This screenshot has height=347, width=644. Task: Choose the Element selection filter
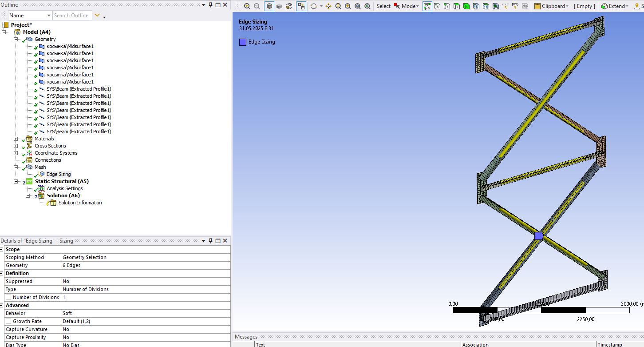coord(496,6)
